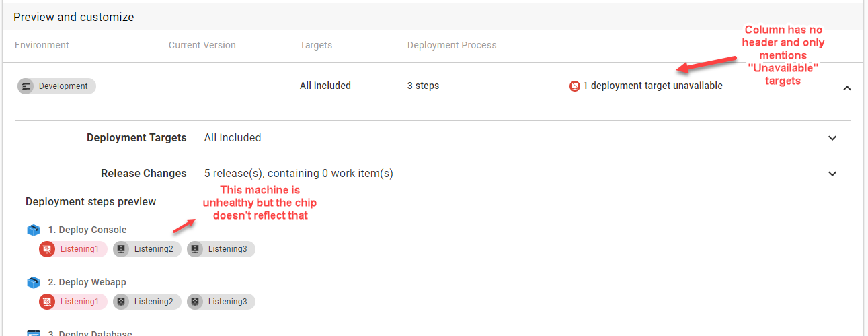Click the Listening2 machine icon under Deploy Webapp
The width and height of the screenshot is (868, 336).
click(121, 302)
